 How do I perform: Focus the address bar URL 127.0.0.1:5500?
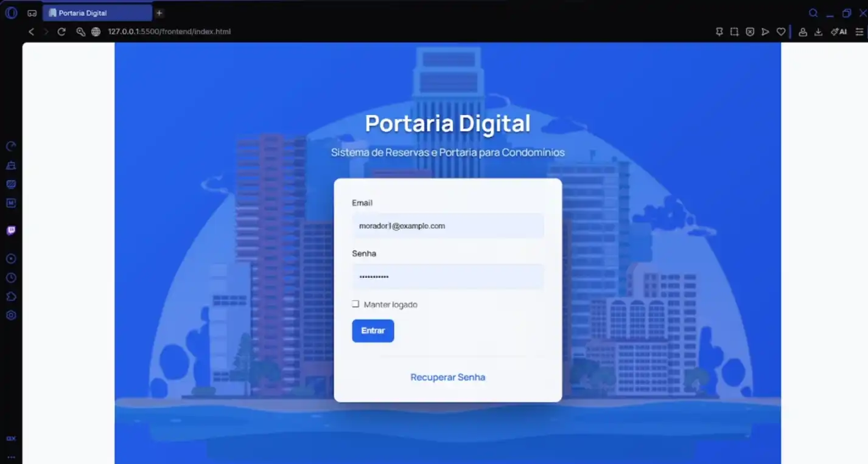coord(169,32)
